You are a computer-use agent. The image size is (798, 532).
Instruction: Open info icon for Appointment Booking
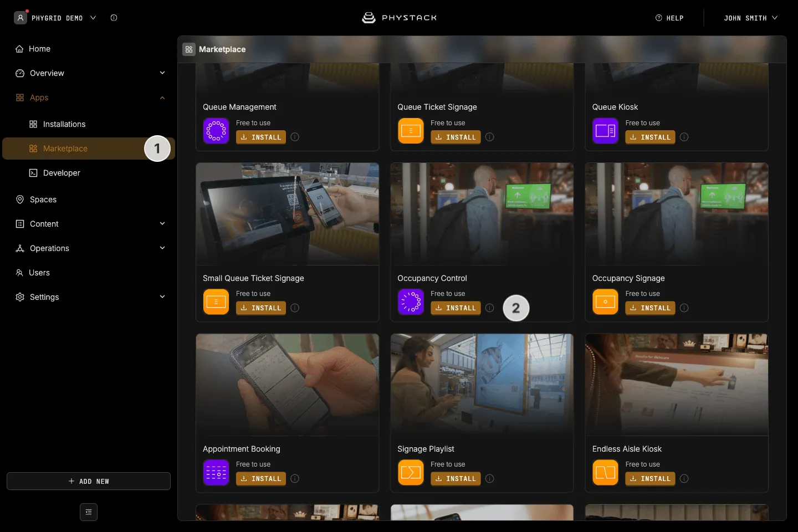(295, 478)
